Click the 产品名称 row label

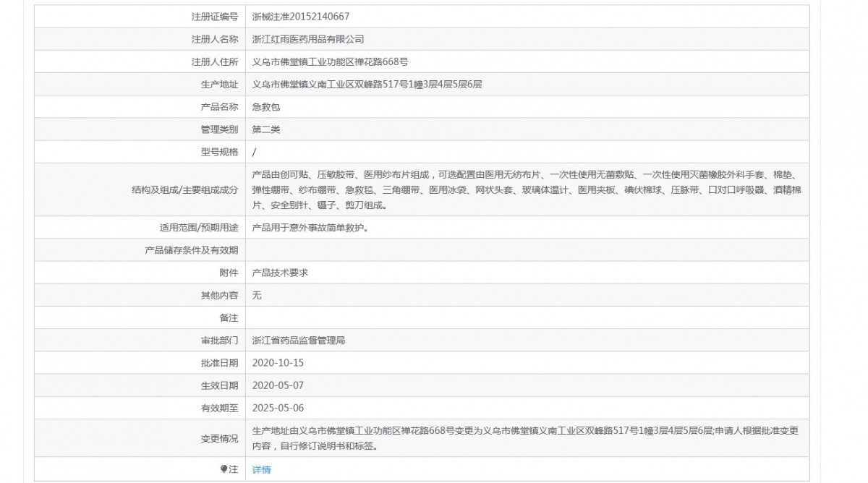tap(219, 107)
